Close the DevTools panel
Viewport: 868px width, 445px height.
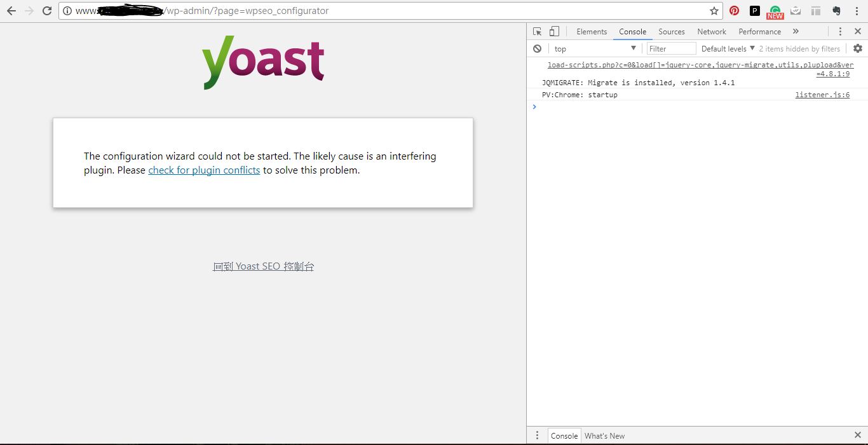coord(857,31)
